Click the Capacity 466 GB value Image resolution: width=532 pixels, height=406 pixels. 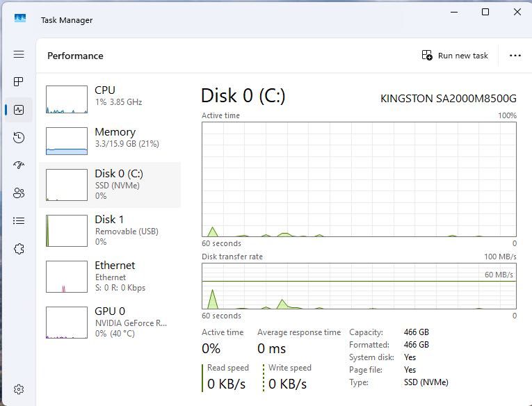click(x=417, y=332)
